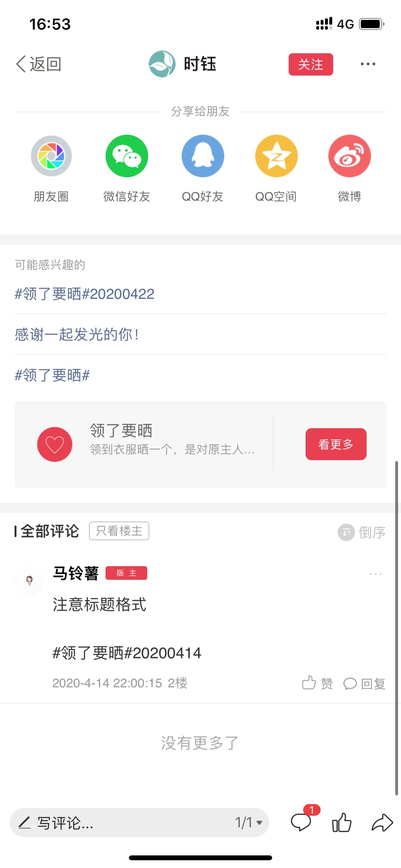
Task: Tap the share arrow icon at bottom
Action: pos(382,822)
